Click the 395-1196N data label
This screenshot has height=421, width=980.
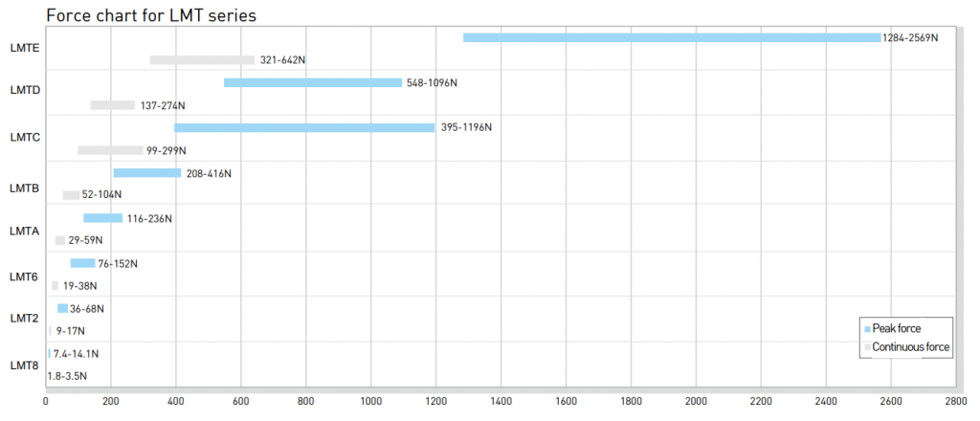[466, 127]
